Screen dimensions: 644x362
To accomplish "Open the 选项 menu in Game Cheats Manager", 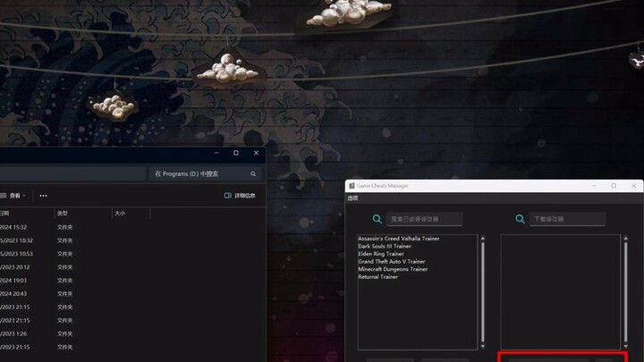I will point(352,198).
